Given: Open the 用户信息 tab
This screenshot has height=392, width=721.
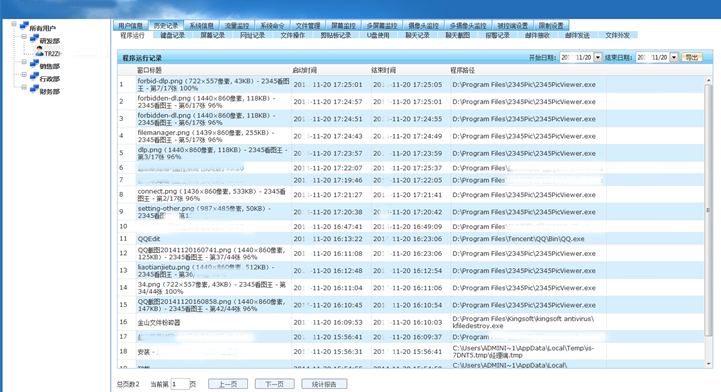Looking at the screenshot, I should click(x=131, y=25).
